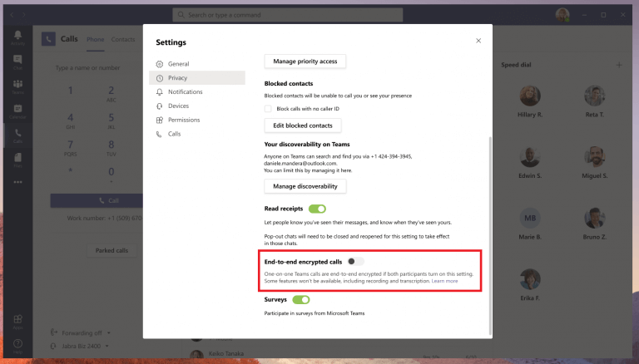Screen dimensions: 639x364
Task: Open the Calendar icon in sidebar
Action: pyautogui.click(x=17, y=111)
